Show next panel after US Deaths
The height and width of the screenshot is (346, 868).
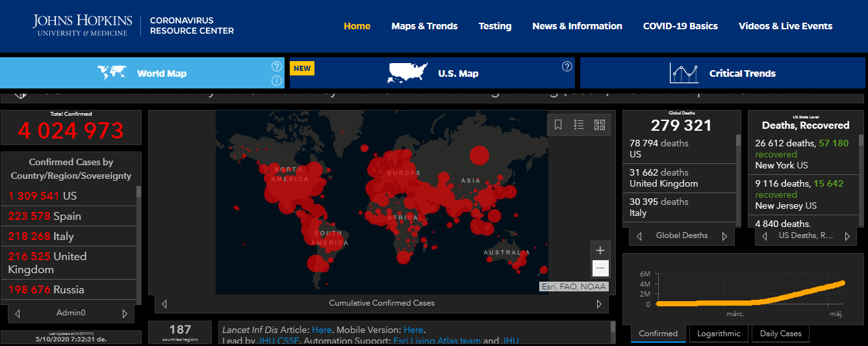pos(847,236)
